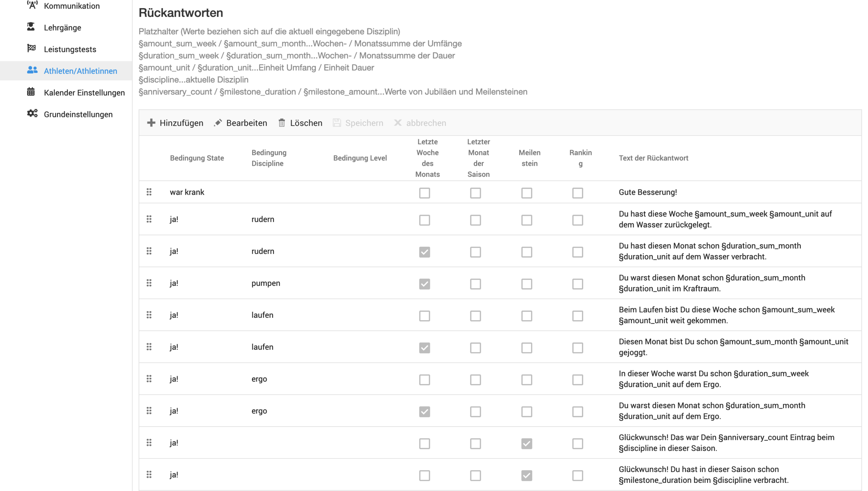
Task: Toggle 'Letzter Monat' checkbox in 'Beim Laufen' row
Action: point(475,316)
